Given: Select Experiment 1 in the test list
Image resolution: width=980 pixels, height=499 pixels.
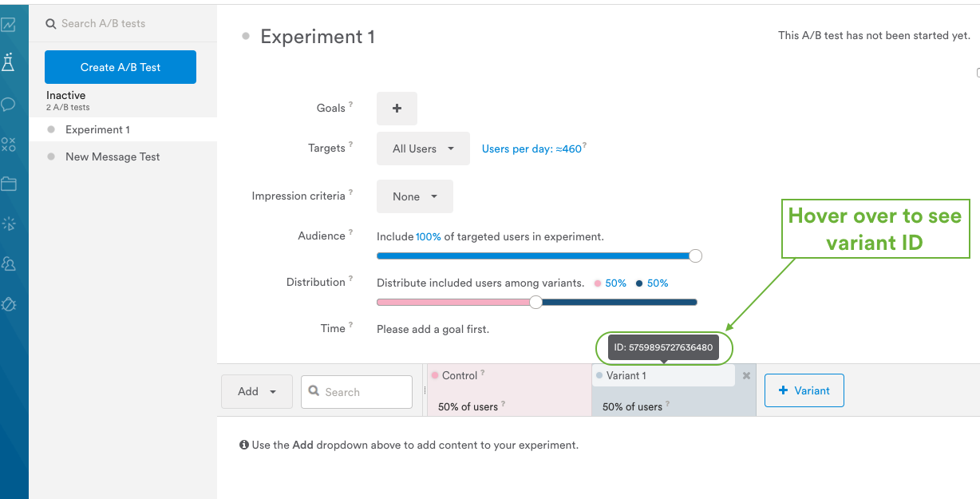Looking at the screenshot, I should point(97,129).
